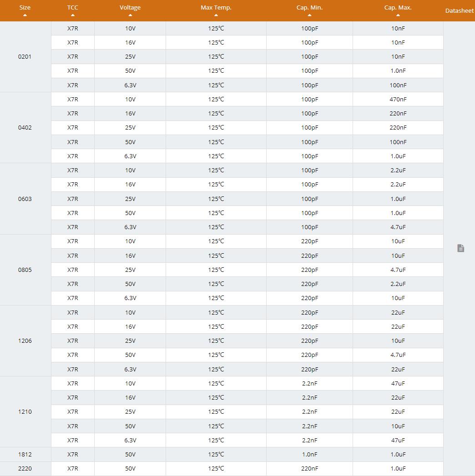This screenshot has width=475, height=476.
Task: Select the 0603 size cell
Action: coord(25,199)
